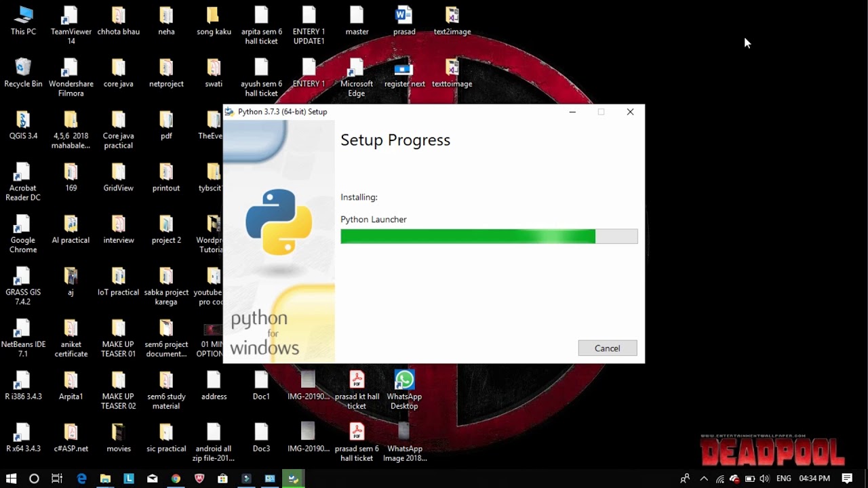The image size is (868, 488).
Task: Select texttoimage desktop file
Action: coord(452,73)
